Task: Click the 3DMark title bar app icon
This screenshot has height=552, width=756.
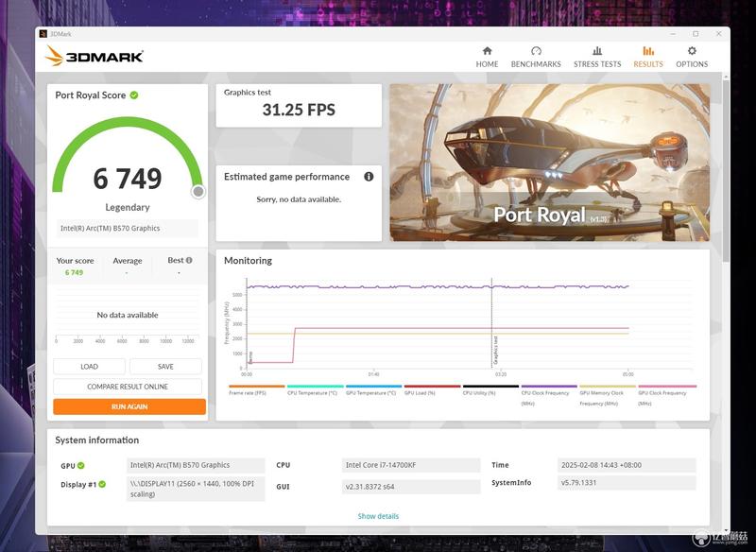Action: [x=43, y=34]
